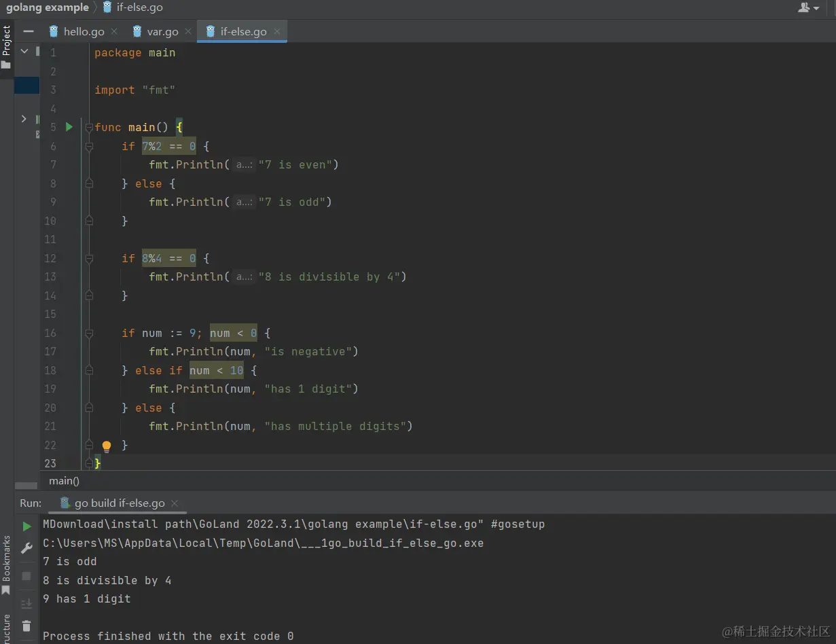The height and width of the screenshot is (644, 836).
Task: Click the Project panel horizontal scrollbar
Action: [x=26, y=486]
